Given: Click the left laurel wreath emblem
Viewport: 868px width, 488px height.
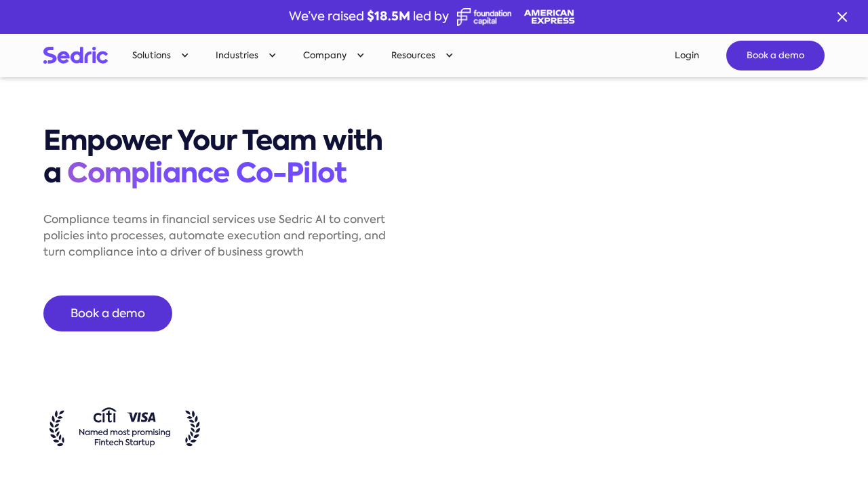Looking at the screenshot, I should click(58, 428).
